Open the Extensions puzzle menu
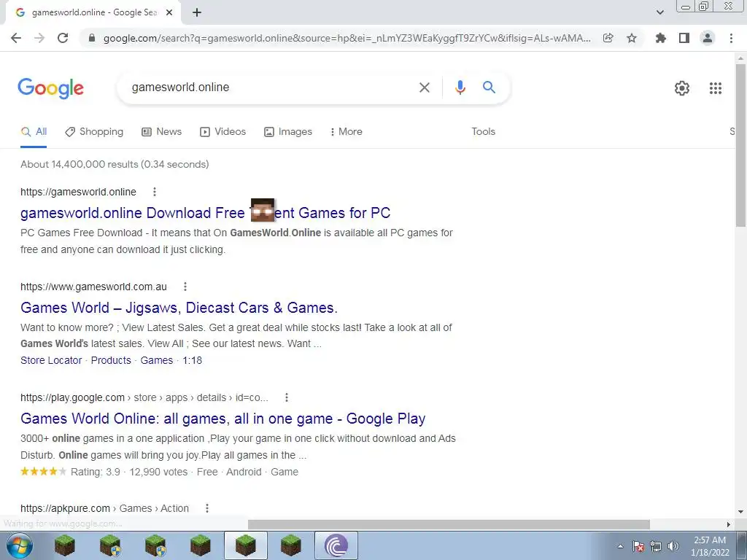Image resolution: width=747 pixels, height=560 pixels. tap(660, 38)
